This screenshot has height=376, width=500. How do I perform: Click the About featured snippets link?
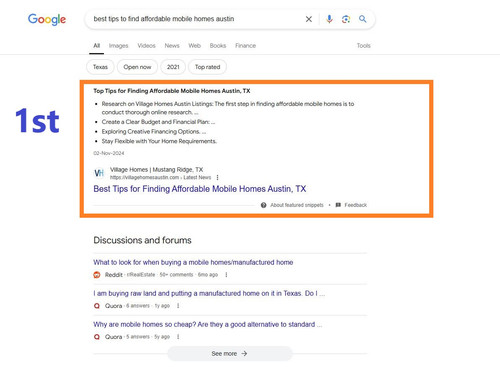coord(297,205)
